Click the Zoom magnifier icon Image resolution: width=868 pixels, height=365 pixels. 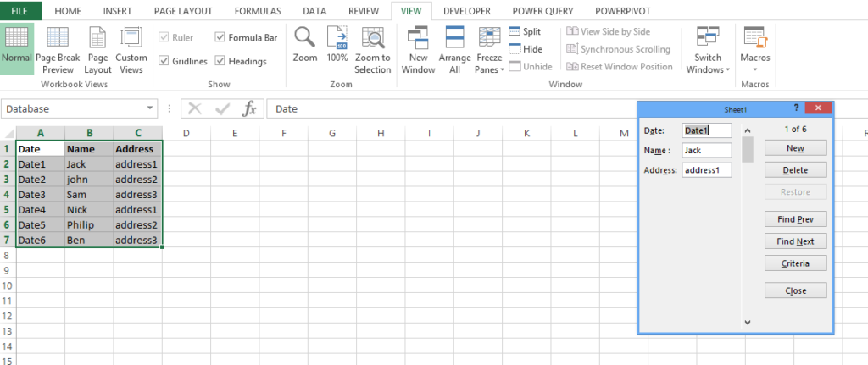click(x=304, y=37)
